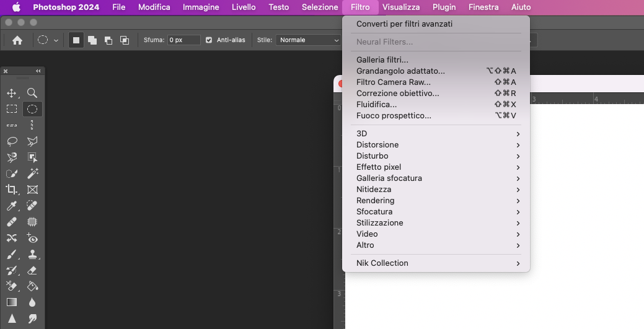Image resolution: width=644 pixels, height=329 pixels.
Task: Select the Rectangular Marquee tool
Action: tap(12, 109)
